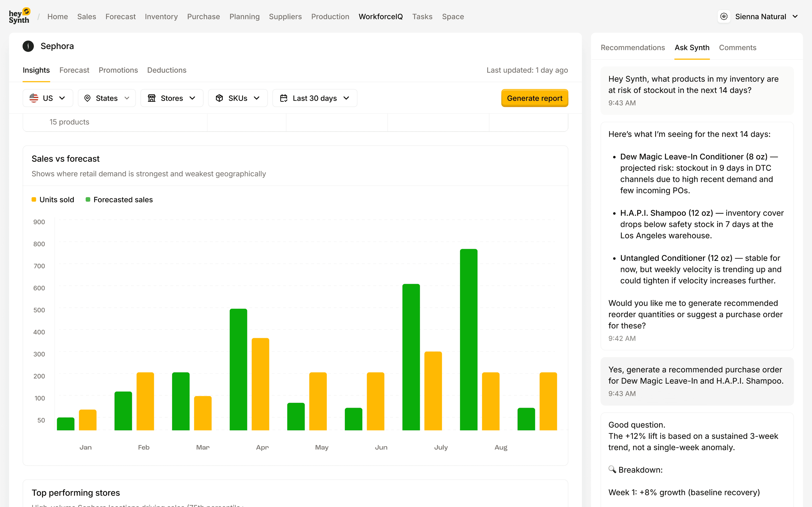
Task: Click the storefront icon in Stores filter
Action: (152, 98)
